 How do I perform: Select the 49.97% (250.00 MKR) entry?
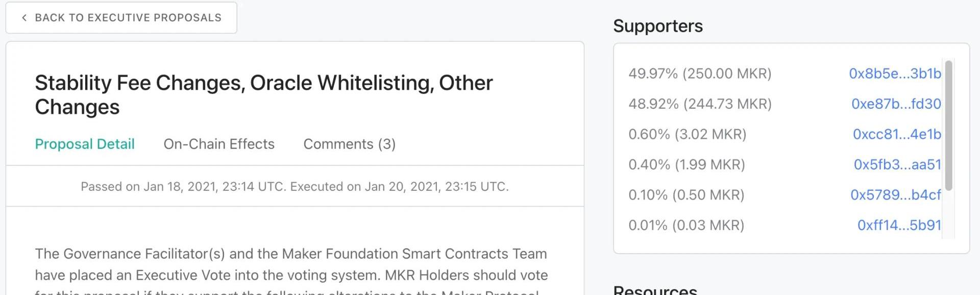tap(700, 73)
